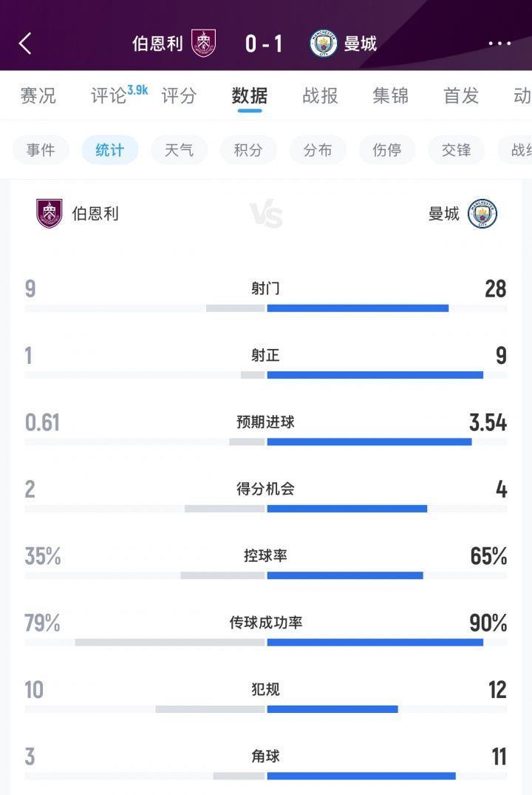Open the 战报 tab
The height and width of the screenshot is (795, 532).
(x=319, y=95)
